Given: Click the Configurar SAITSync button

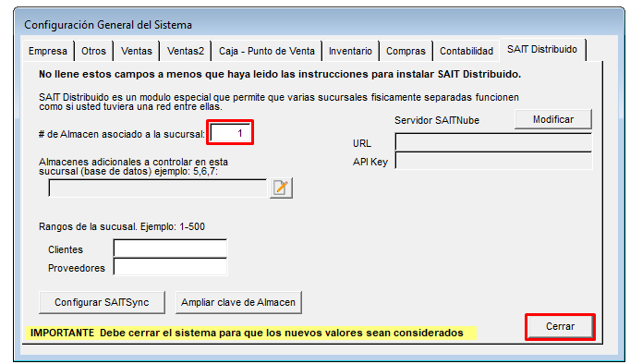Looking at the screenshot, I should (x=102, y=302).
